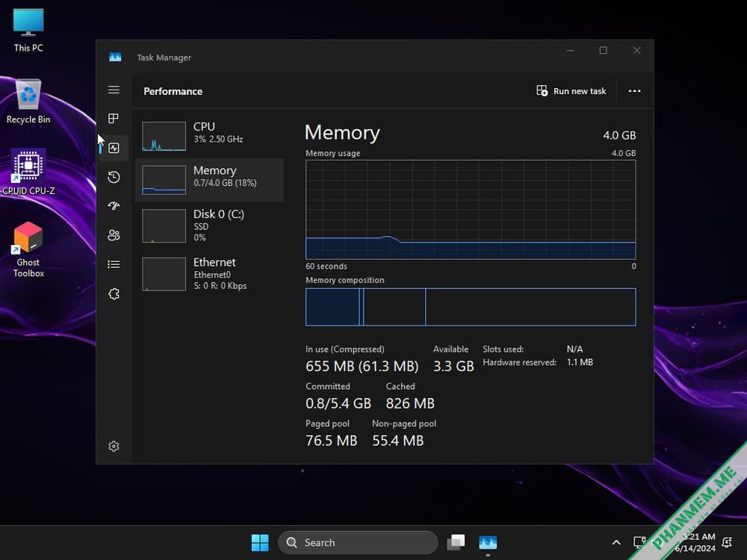Select the Recycle Bin desktop icon

tap(28, 102)
